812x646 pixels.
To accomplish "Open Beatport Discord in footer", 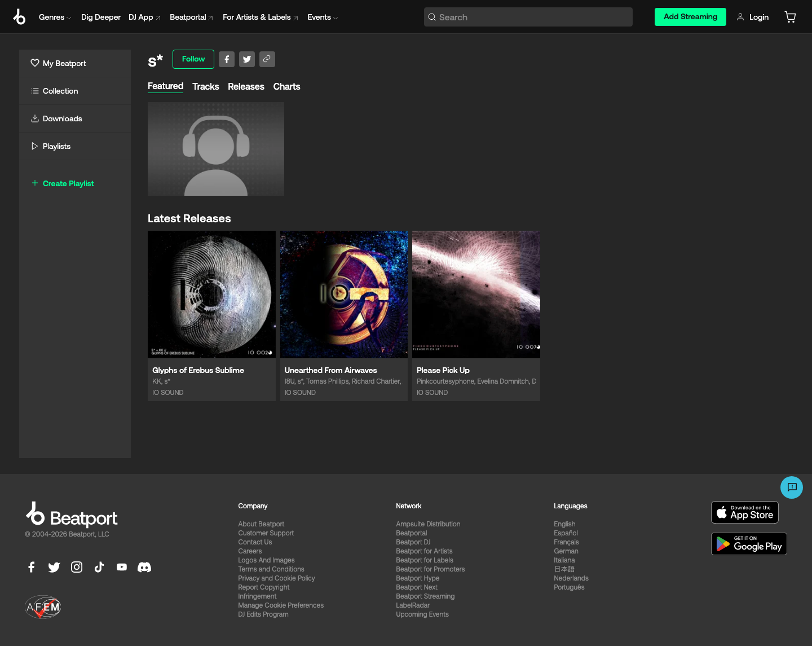I will pyautogui.click(x=144, y=567).
